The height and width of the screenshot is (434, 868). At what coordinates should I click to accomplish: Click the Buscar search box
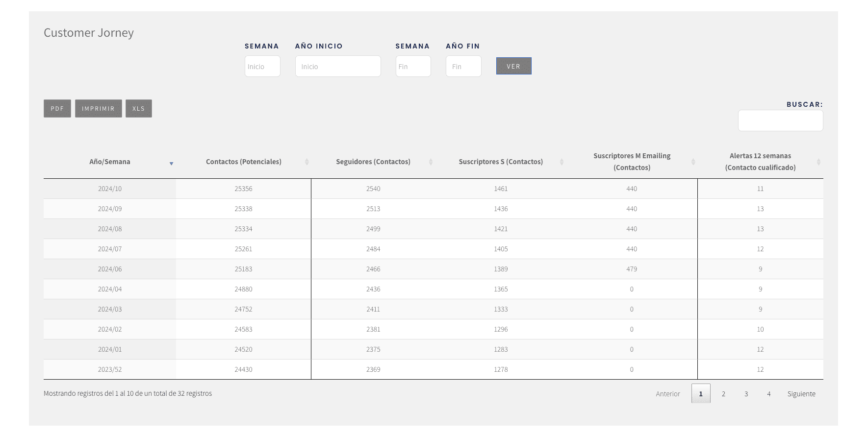(x=780, y=121)
